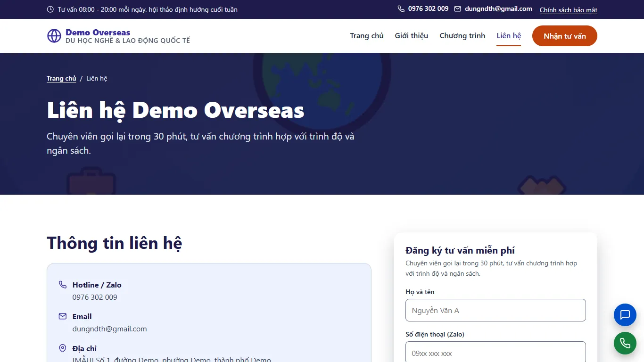The height and width of the screenshot is (362, 644).
Task: Click the Demo Overseas globe logo icon
Action: [54, 36]
